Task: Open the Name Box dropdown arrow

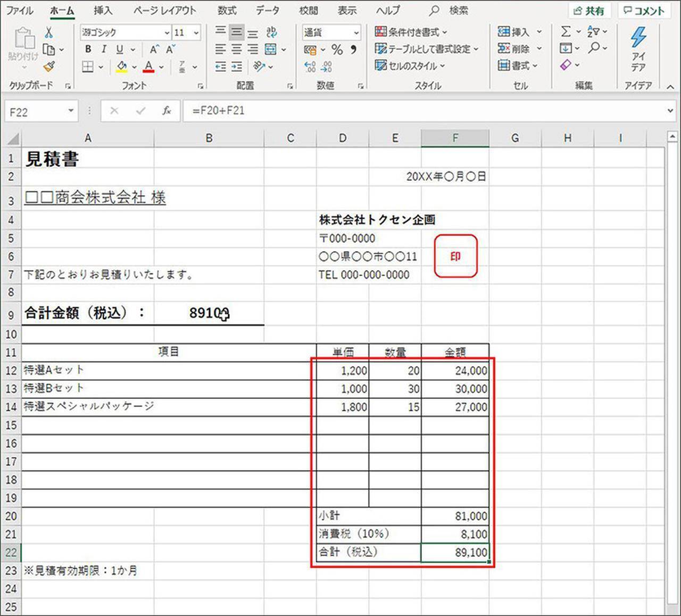Action: click(x=70, y=111)
